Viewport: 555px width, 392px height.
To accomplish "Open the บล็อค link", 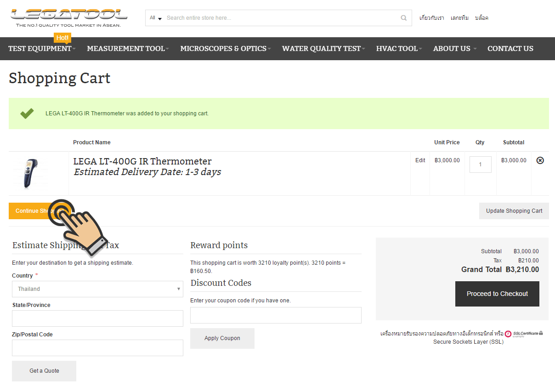I will click(481, 18).
